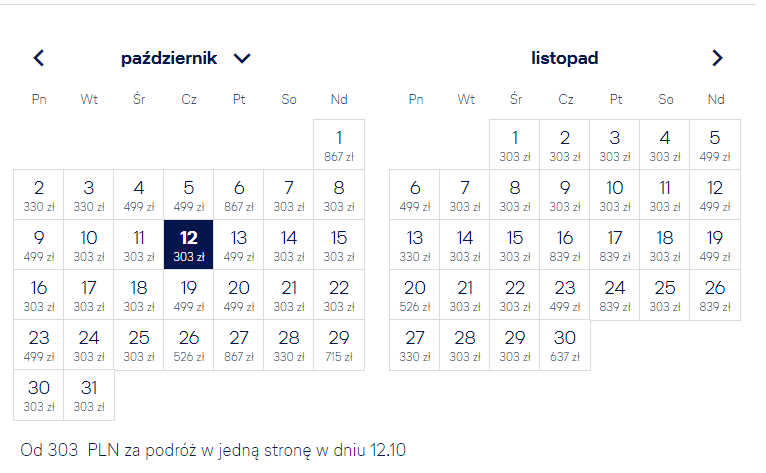Pick October 1 priced 867 zł
This screenshot has width=766, height=473.
point(339,145)
